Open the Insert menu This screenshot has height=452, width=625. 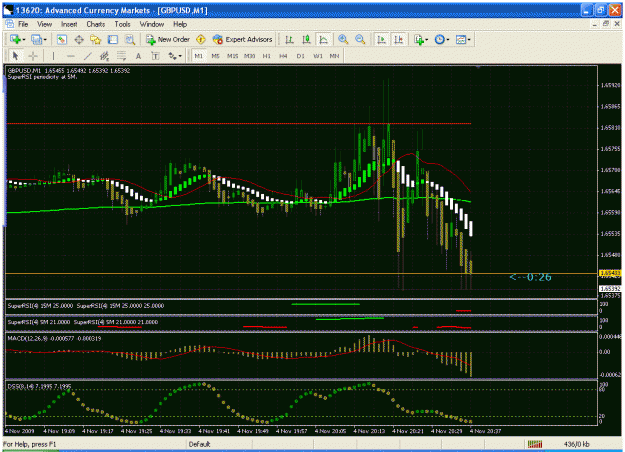pos(69,24)
